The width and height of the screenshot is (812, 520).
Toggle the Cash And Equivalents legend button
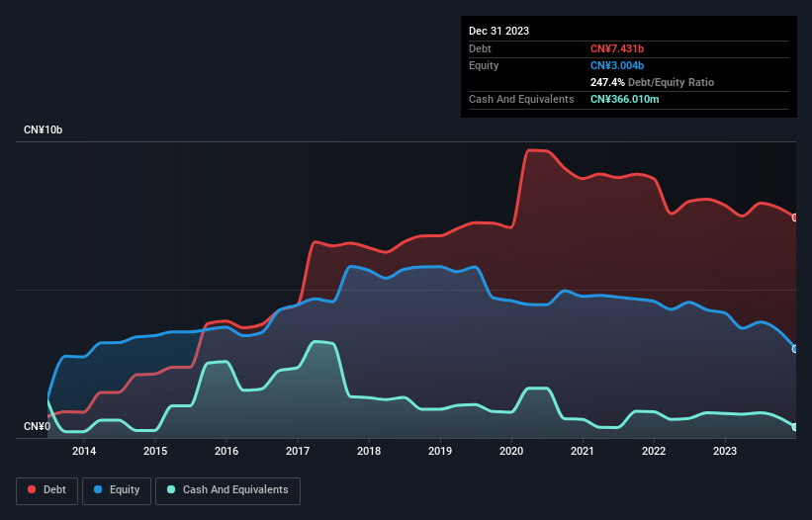(227, 490)
